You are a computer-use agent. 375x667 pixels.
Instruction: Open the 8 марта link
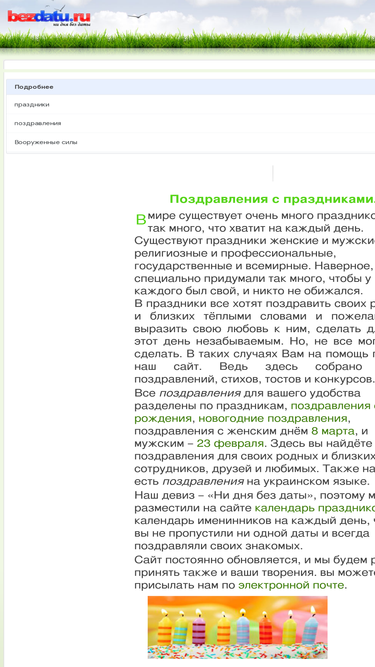333,431
